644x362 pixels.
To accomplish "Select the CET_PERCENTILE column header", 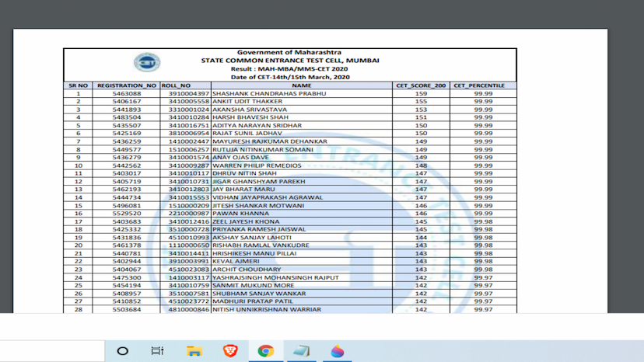I will pos(479,85).
